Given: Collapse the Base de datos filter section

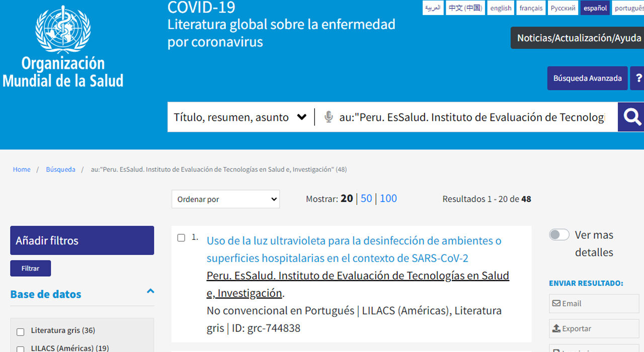Looking at the screenshot, I should [150, 291].
